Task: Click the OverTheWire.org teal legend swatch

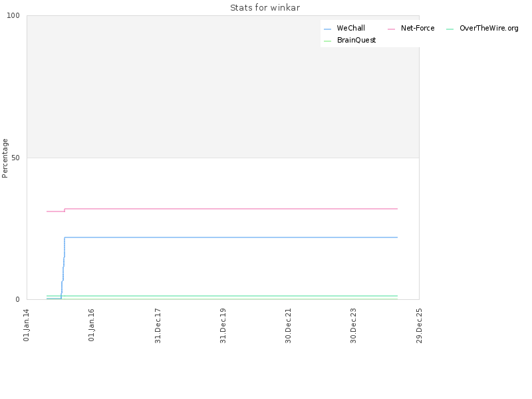Action: pos(450,29)
